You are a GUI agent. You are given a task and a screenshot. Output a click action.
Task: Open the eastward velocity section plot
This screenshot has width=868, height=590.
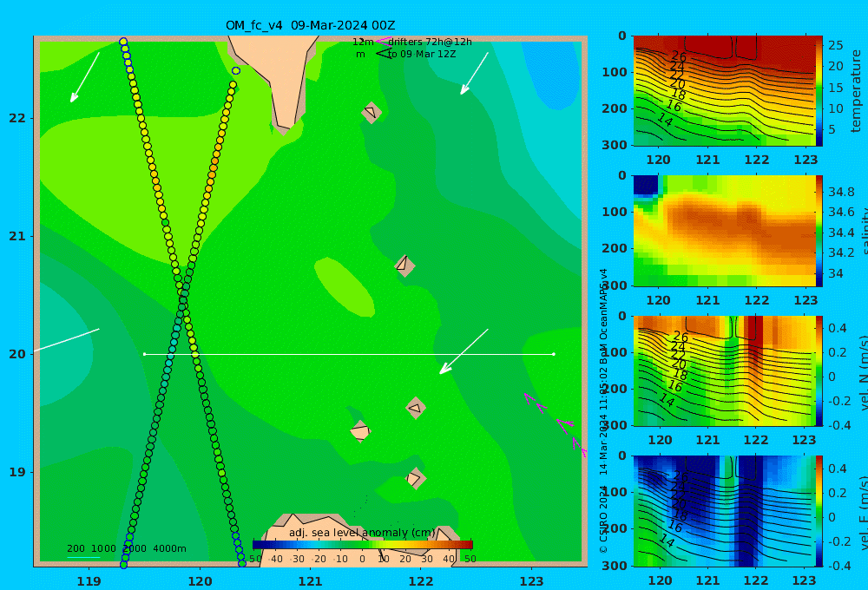pos(724,511)
